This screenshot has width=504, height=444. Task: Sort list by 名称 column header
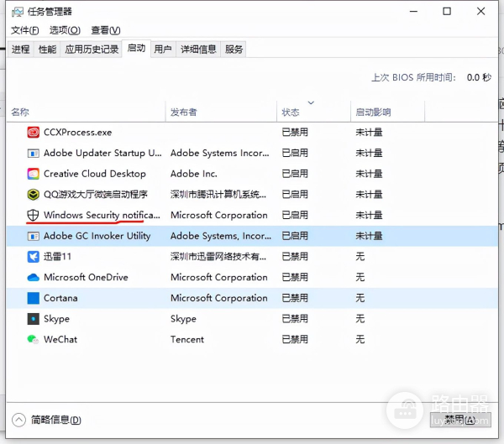[20, 112]
